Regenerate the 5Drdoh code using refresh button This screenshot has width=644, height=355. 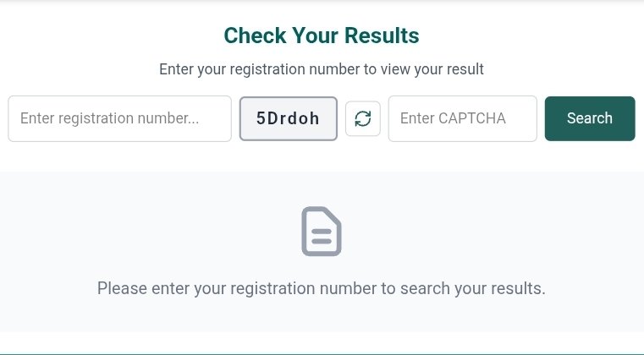(x=363, y=118)
